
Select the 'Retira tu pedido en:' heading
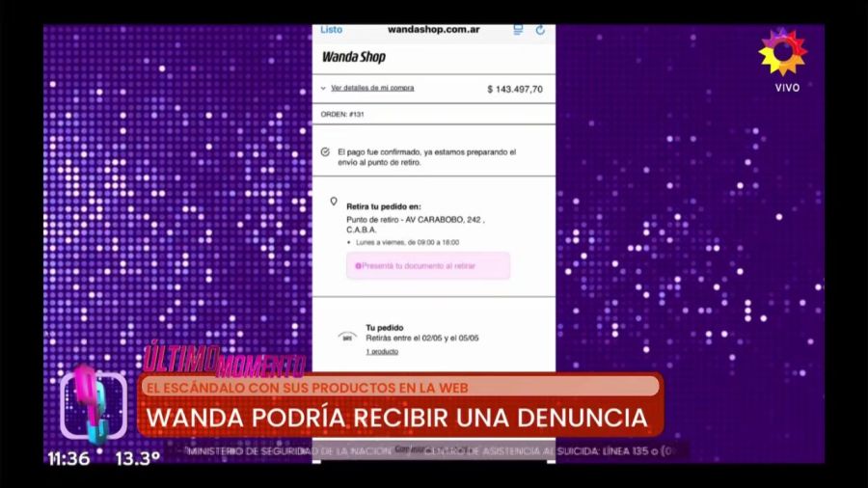click(x=384, y=206)
